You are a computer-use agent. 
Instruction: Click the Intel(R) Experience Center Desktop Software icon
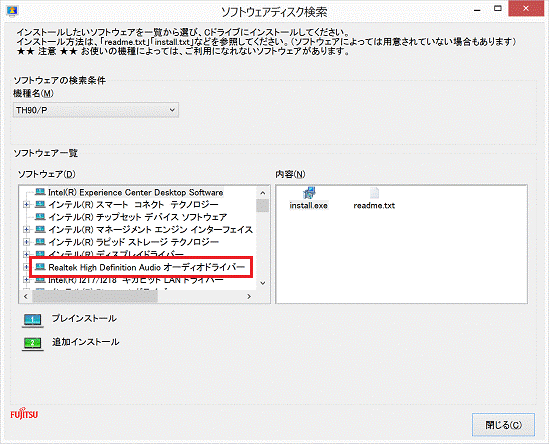point(40,192)
